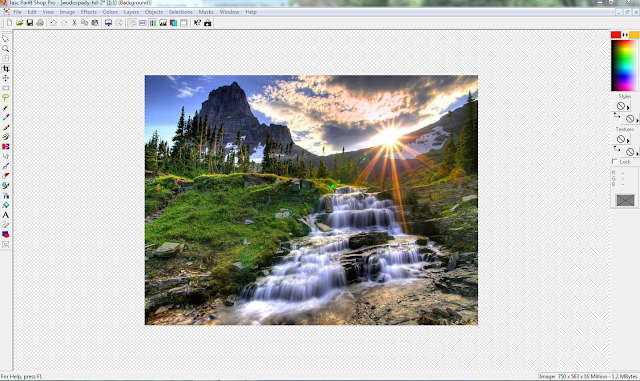Open the Image menu
The image size is (640, 381).
[x=67, y=12]
